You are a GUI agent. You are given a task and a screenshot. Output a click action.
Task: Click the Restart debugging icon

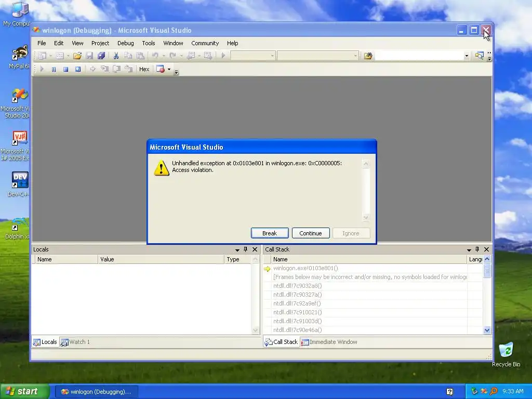[x=78, y=69]
